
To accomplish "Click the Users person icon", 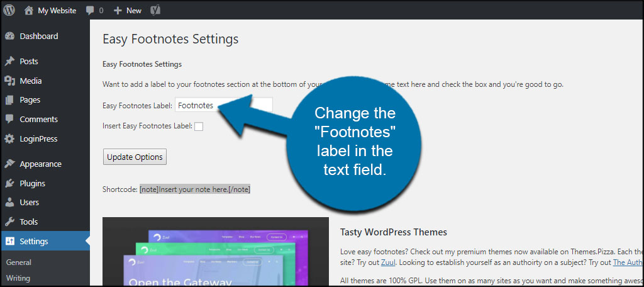I will (x=9, y=202).
